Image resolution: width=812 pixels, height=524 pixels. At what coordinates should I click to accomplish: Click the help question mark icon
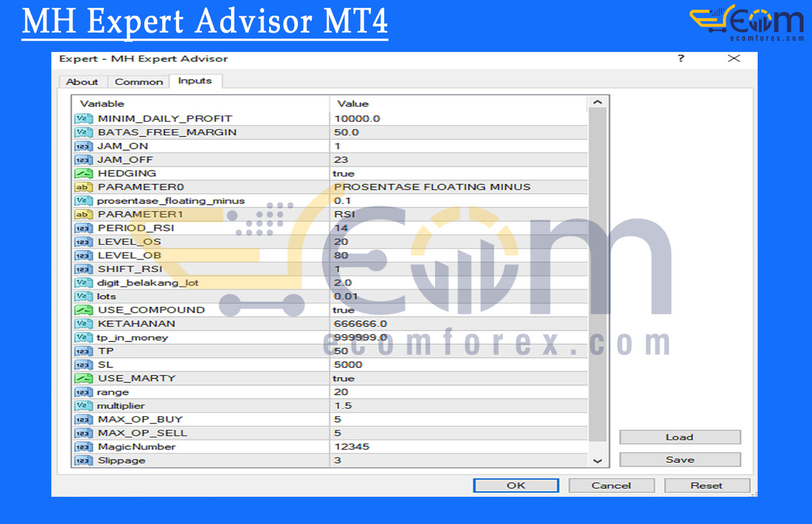(681, 59)
